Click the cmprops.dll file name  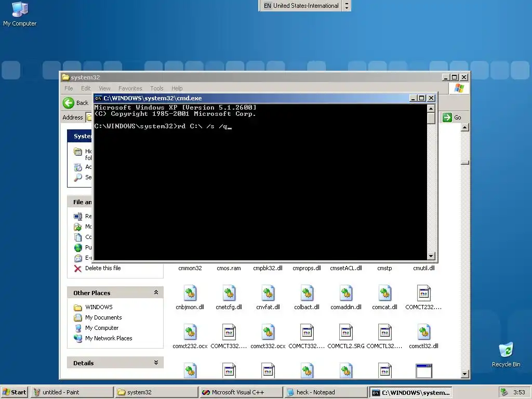[x=307, y=268]
